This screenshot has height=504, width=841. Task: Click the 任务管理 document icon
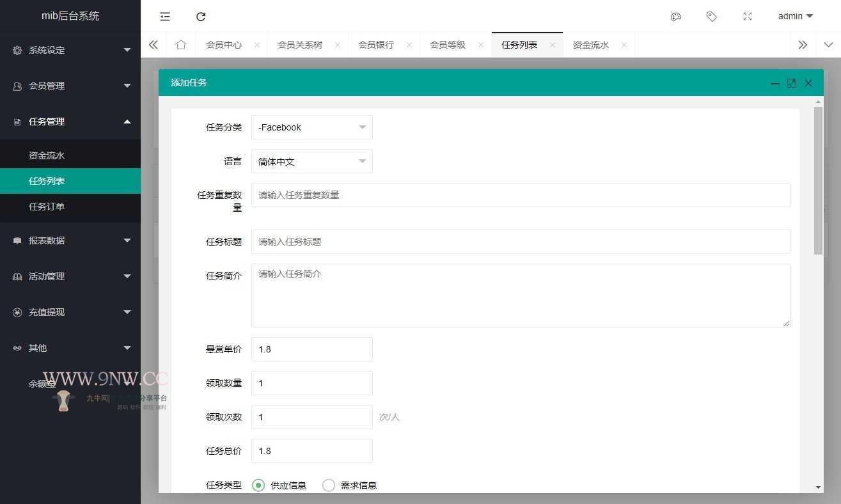pos(17,122)
